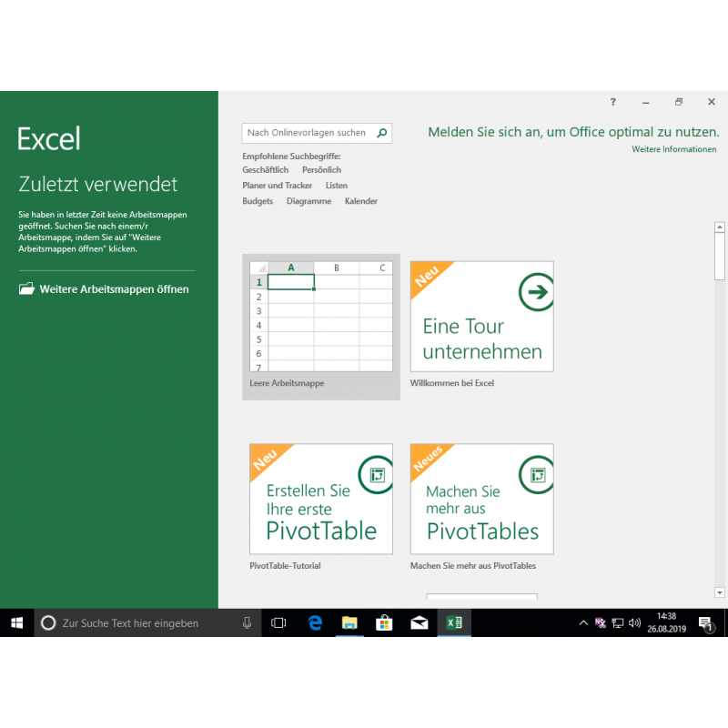Minimize the Excel window
728x728 pixels.
[x=645, y=102]
